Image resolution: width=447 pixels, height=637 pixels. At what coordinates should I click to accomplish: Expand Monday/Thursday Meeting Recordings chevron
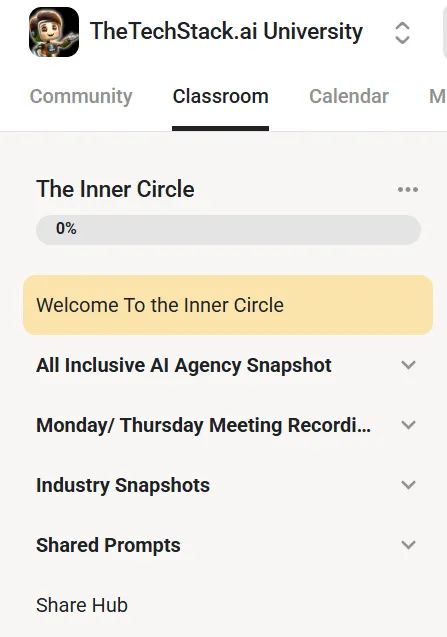click(408, 425)
